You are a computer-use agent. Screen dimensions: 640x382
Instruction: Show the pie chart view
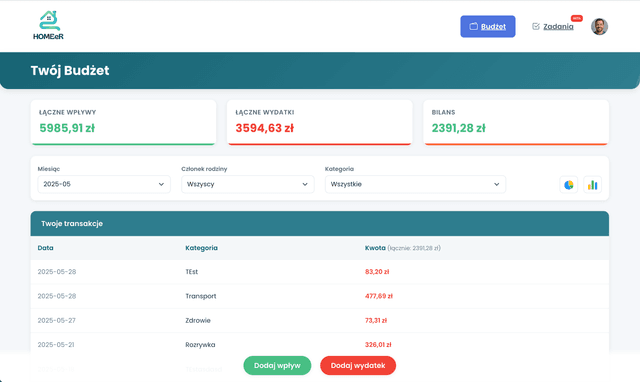pyautogui.click(x=569, y=185)
